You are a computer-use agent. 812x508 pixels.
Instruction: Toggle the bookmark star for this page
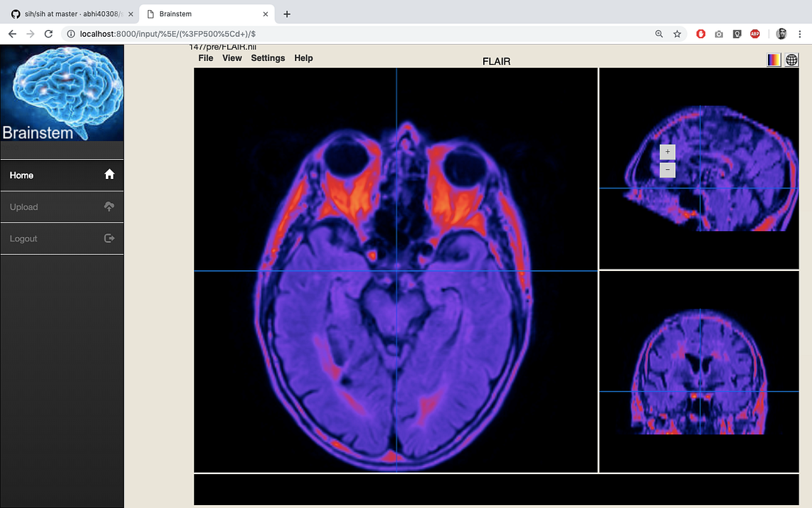tap(677, 33)
